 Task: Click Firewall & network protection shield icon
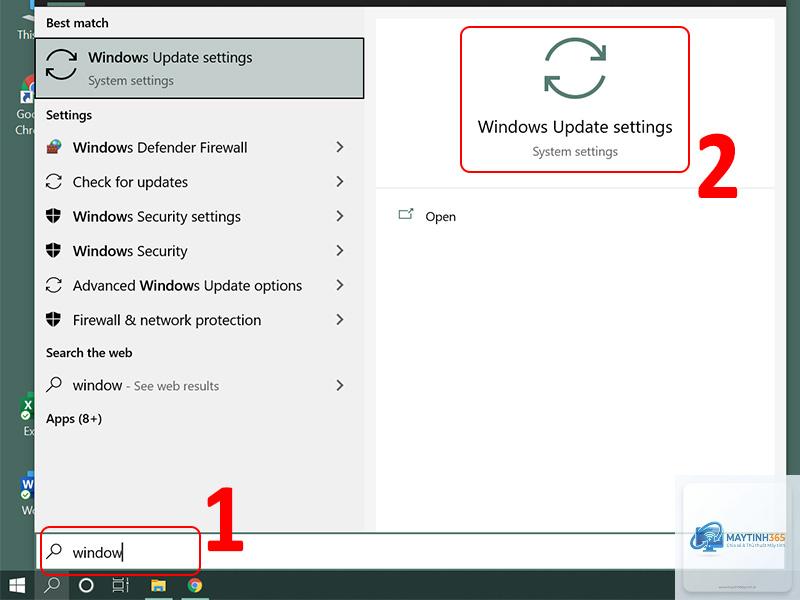(54, 319)
